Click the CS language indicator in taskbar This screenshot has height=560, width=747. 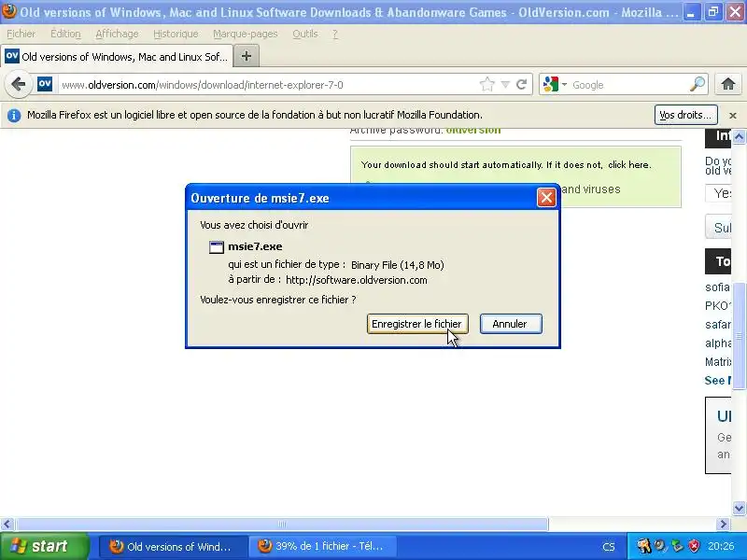609,547
